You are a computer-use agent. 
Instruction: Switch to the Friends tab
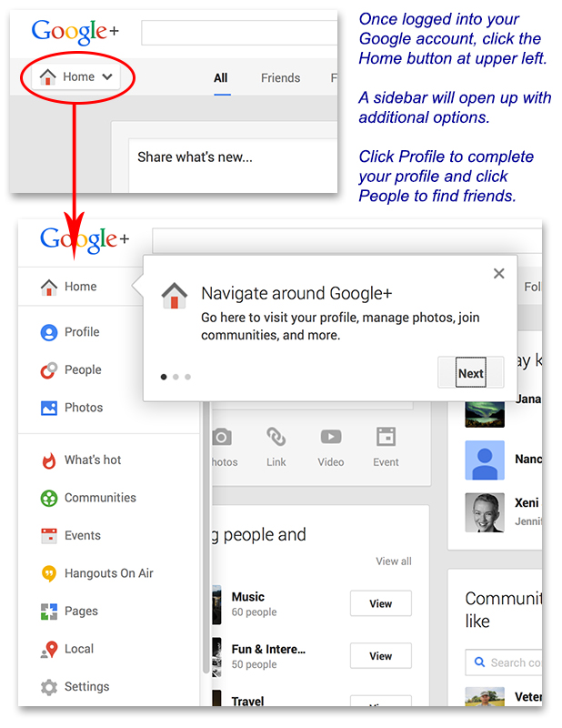coord(280,78)
